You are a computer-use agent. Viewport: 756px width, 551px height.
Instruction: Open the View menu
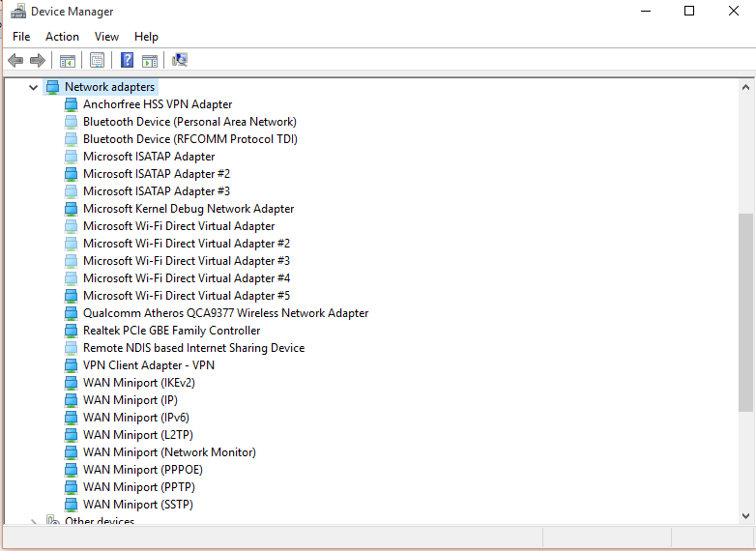[x=106, y=37]
